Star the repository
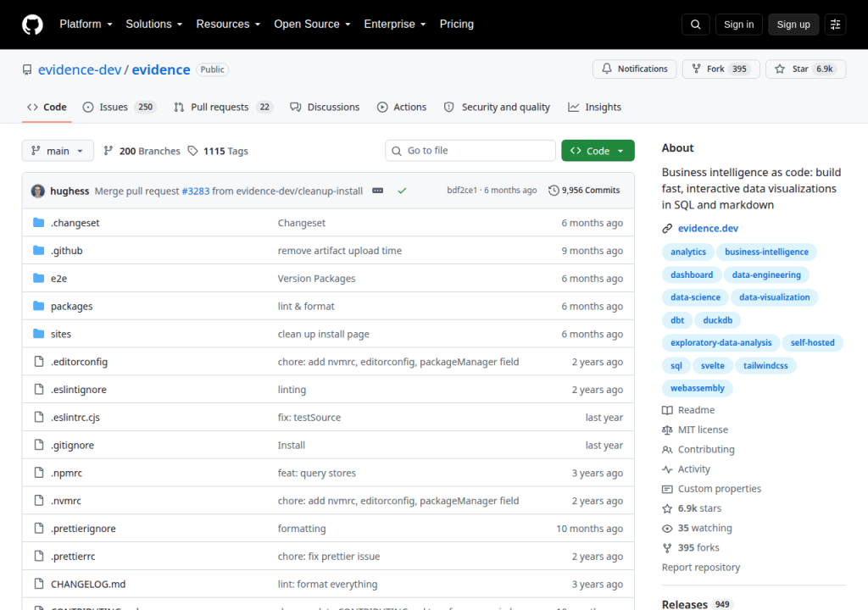This screenshot has width=868, height=610. (805, 69)
